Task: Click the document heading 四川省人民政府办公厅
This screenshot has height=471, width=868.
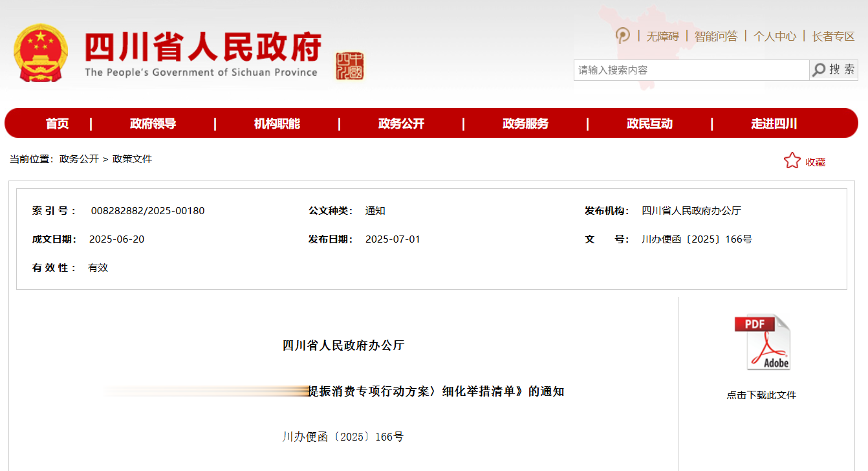Action: pyautogui.click(x=343, y=345)
